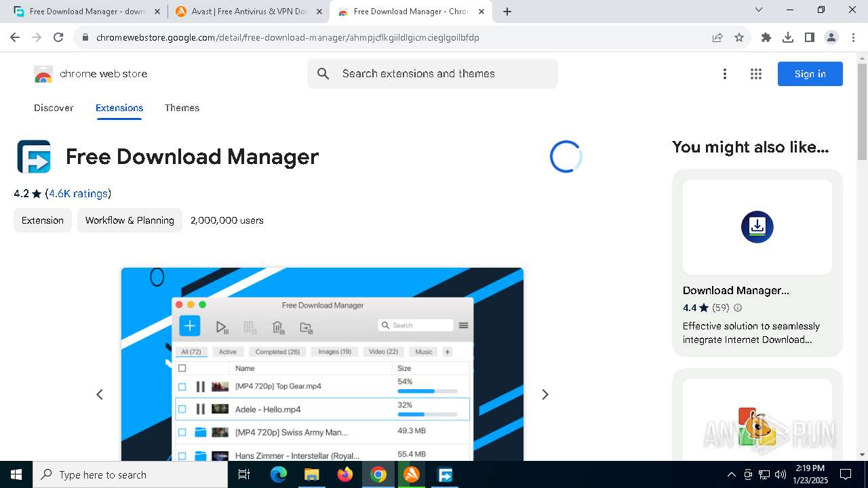Viewport: 868px width, 488px height.
Task: Open the Avast icon in the taskbar
Action: tap(412, 474)
